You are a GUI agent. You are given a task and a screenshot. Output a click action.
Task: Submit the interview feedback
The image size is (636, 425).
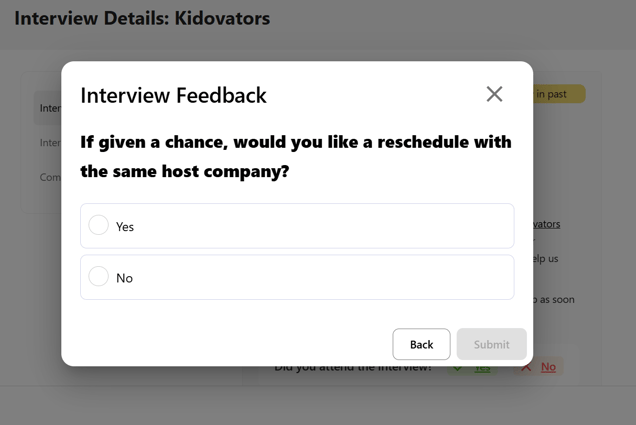click(492, 344)
